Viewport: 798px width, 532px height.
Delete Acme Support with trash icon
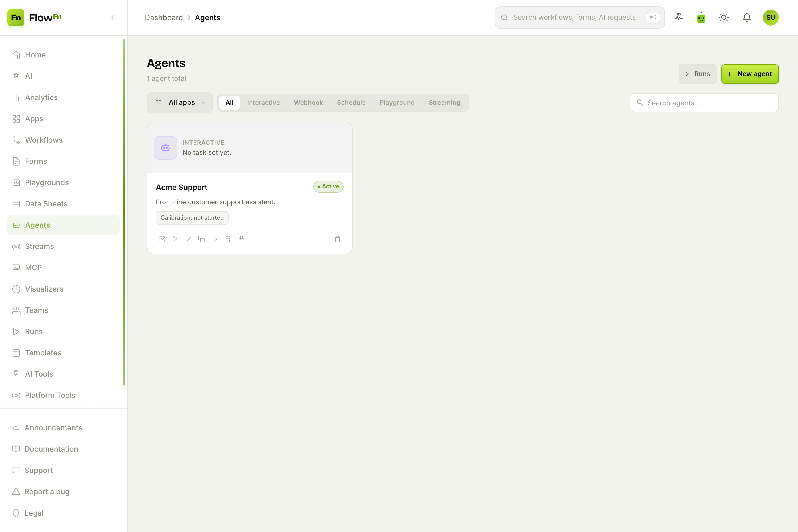pos(338,239)
